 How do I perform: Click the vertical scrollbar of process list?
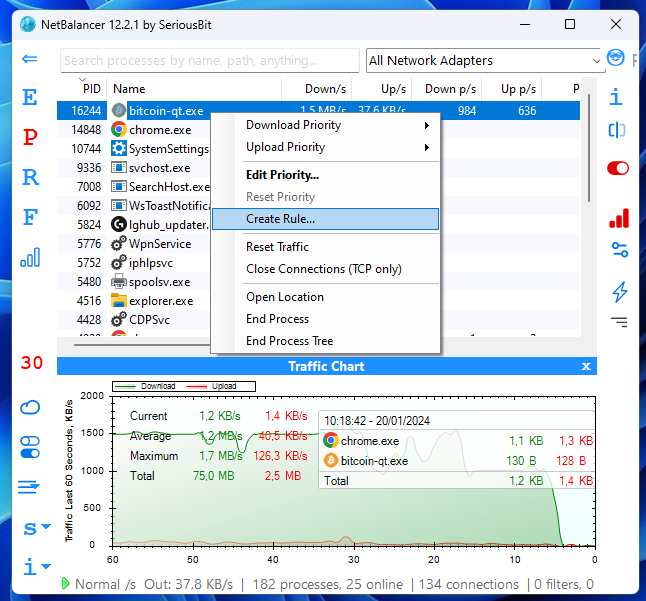[589, 148]
